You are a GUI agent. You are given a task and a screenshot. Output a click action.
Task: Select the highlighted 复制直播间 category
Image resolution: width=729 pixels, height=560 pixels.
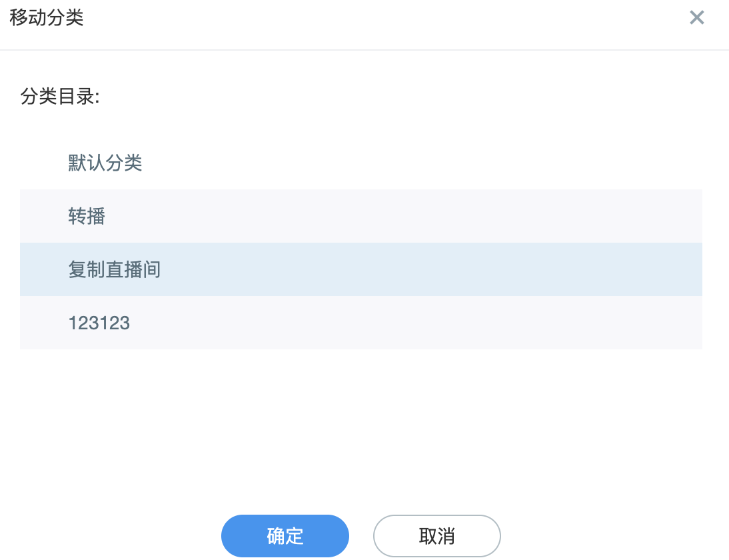tap(361, 269)
